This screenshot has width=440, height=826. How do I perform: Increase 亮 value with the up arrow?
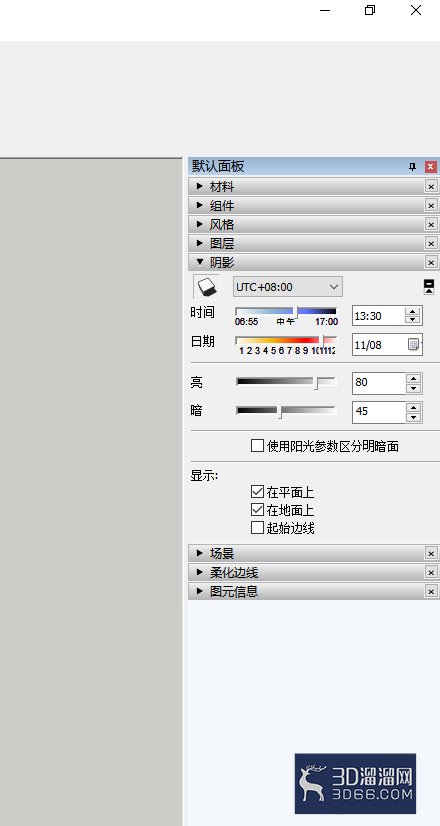(414, 378)
